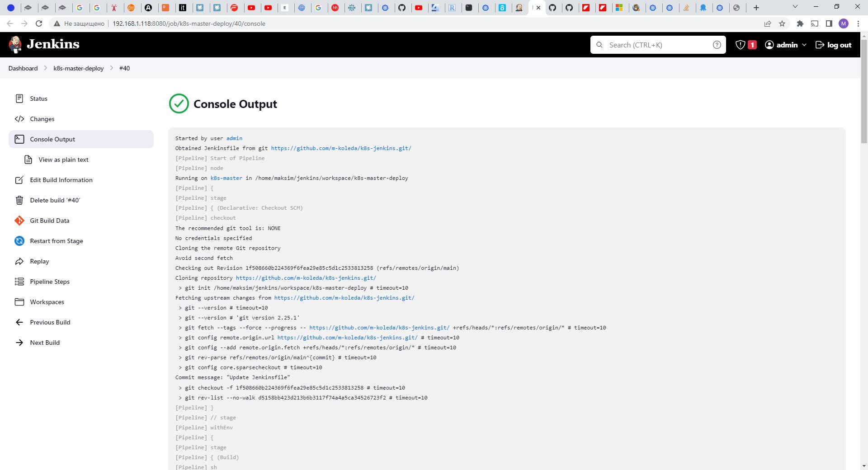
Task: Open the Replay feature
Action: (39, 261)
